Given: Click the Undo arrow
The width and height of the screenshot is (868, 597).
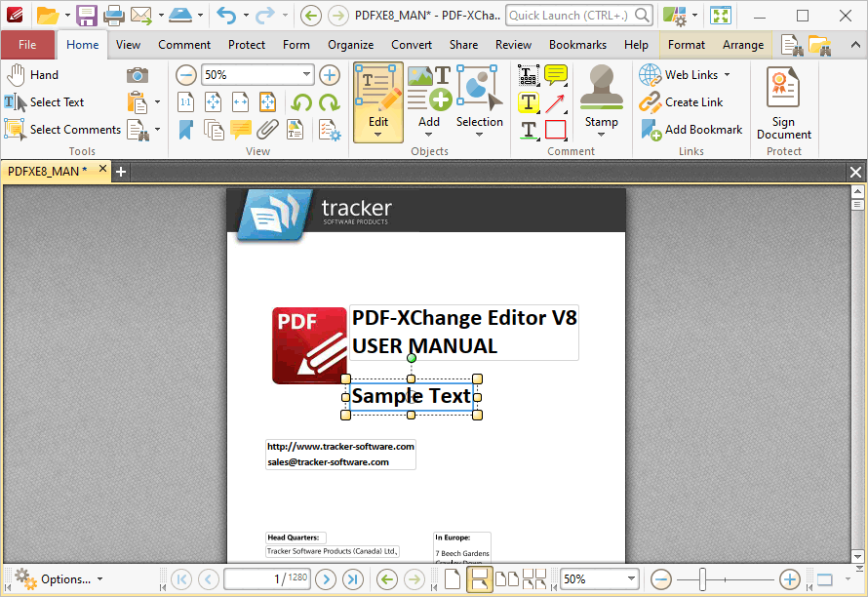Looking at the screenshot, I should (x=226, y=16).
